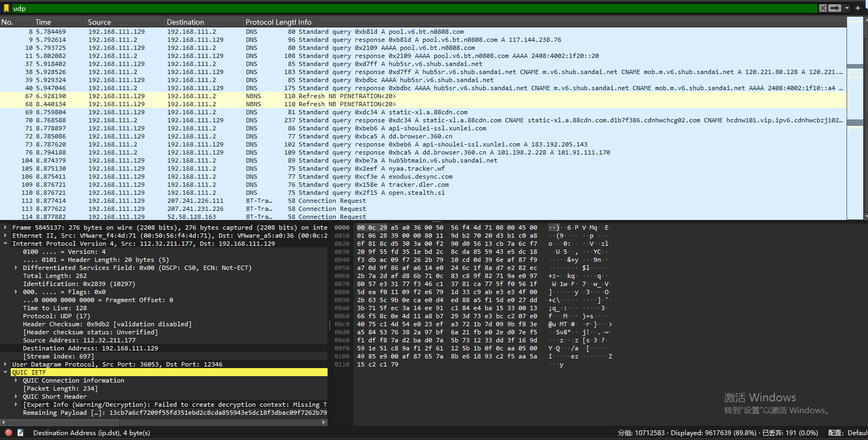Open capture file comment editor icon
Image resolution: width=868 pixels, height=440 pixels.
coord(20,432)
